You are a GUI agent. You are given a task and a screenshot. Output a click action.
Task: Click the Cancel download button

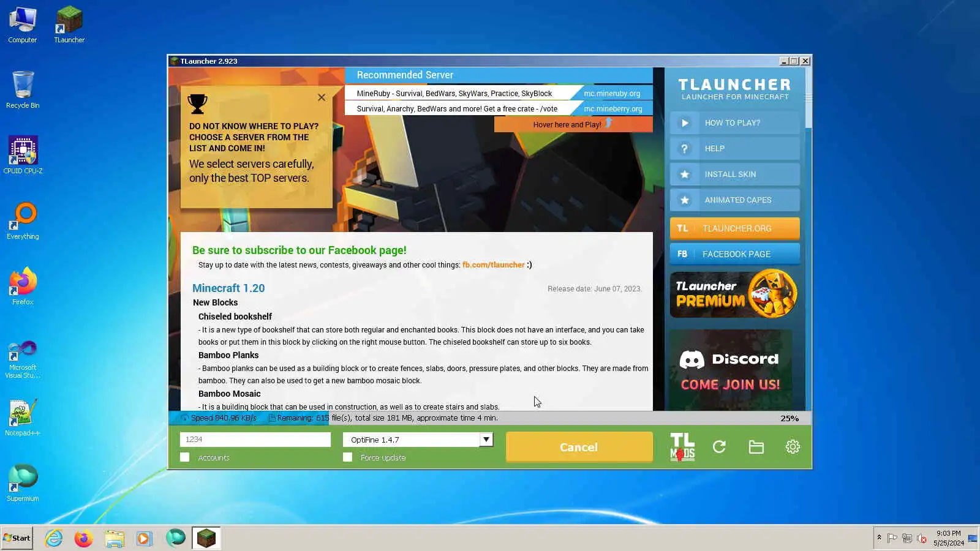(579, 447)
